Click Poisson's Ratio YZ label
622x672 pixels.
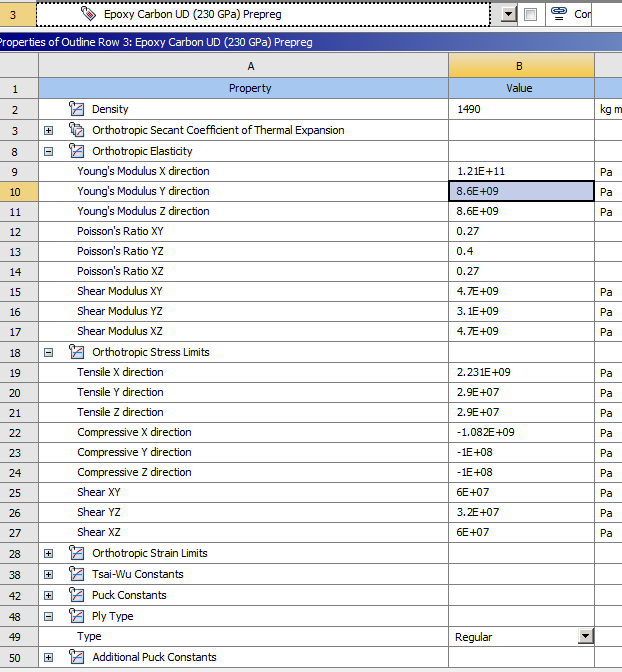point(120,251)
